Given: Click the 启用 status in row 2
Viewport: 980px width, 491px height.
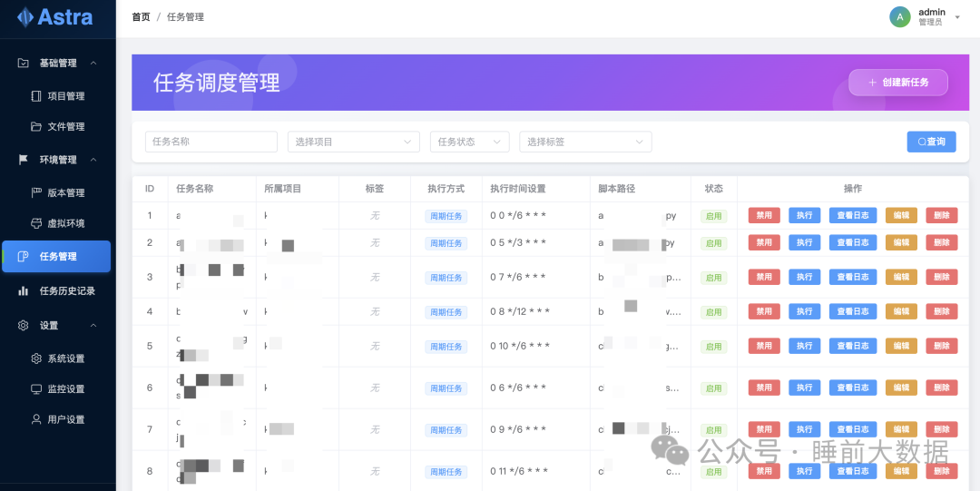Looking at the screenshot, I should (714, 242).
